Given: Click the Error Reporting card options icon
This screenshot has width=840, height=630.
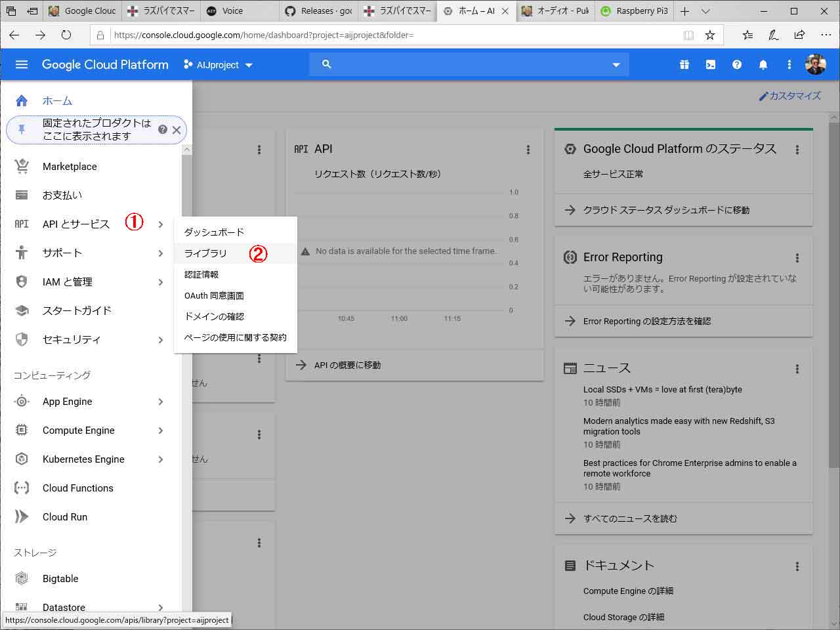Looking at the screenshot, I should click(797, 258).
